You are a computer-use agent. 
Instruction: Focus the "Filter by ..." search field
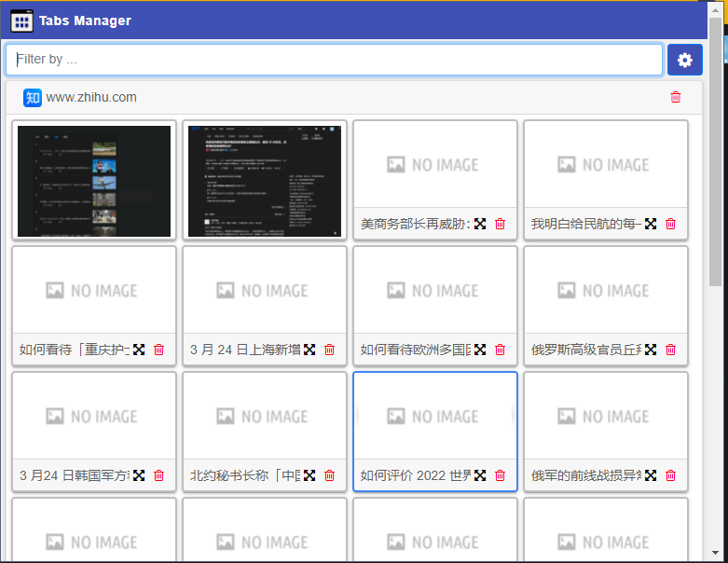[x=334, y=60]
